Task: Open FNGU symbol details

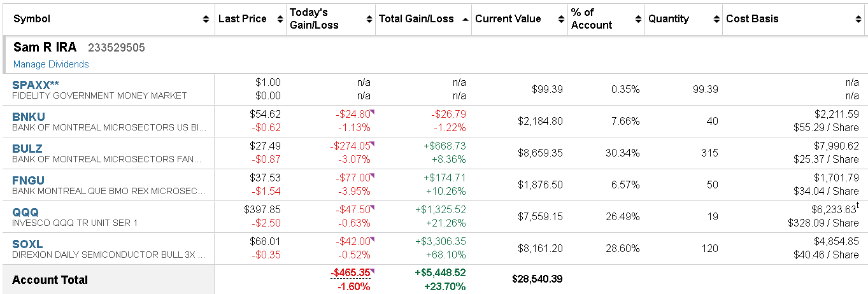Action: pos(29,180)
